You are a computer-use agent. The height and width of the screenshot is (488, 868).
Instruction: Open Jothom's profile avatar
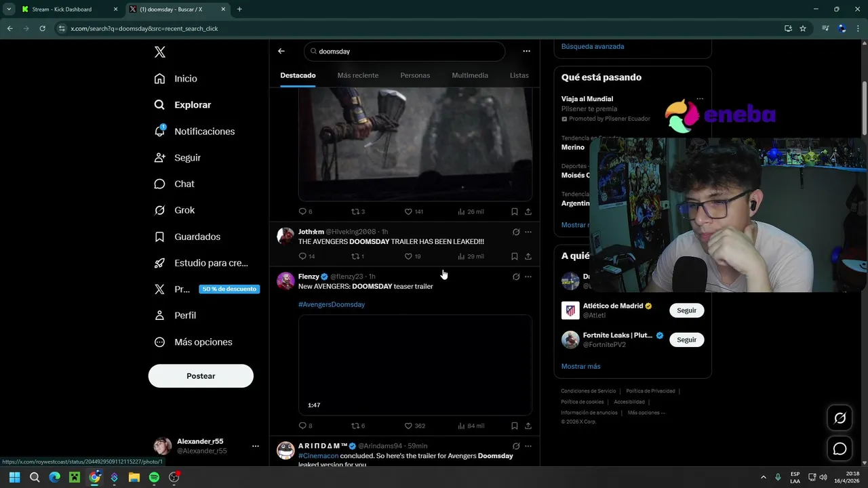pos(285,235)
